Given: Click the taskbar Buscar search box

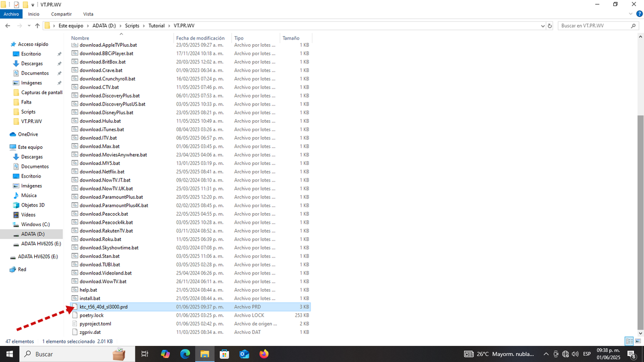Looking at the screenshot, I should [76, 354].
